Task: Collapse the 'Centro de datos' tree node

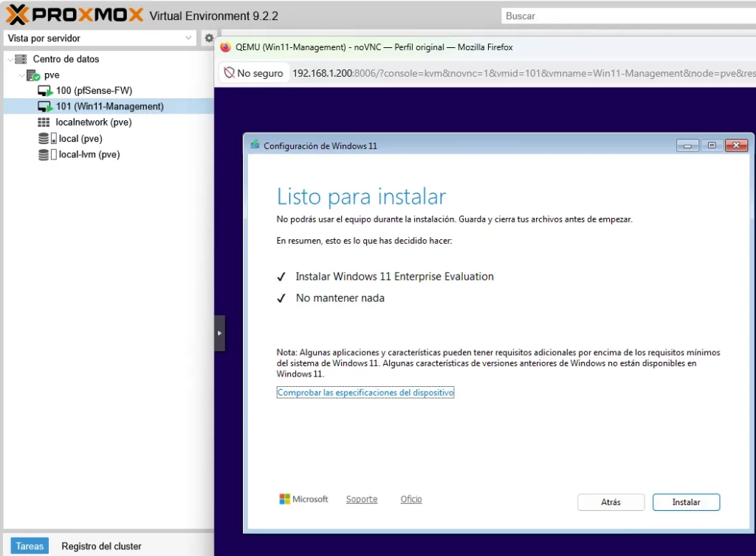Action: point(10,59)
